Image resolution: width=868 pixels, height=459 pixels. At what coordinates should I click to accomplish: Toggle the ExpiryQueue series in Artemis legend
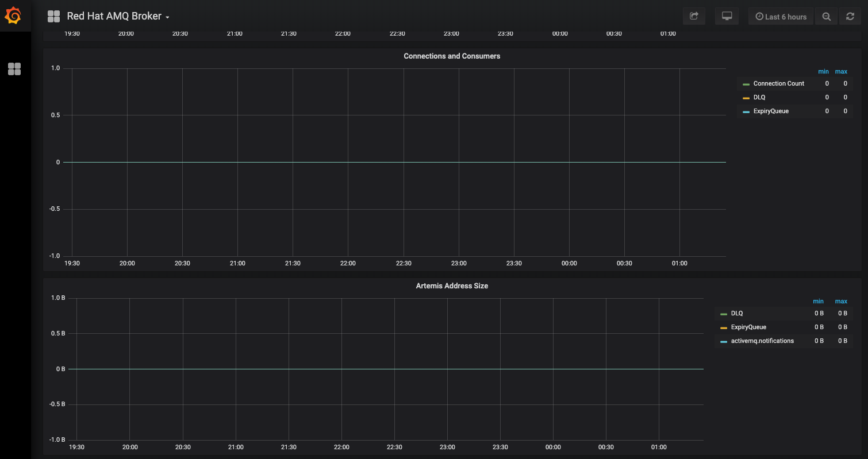coord(748,327)
